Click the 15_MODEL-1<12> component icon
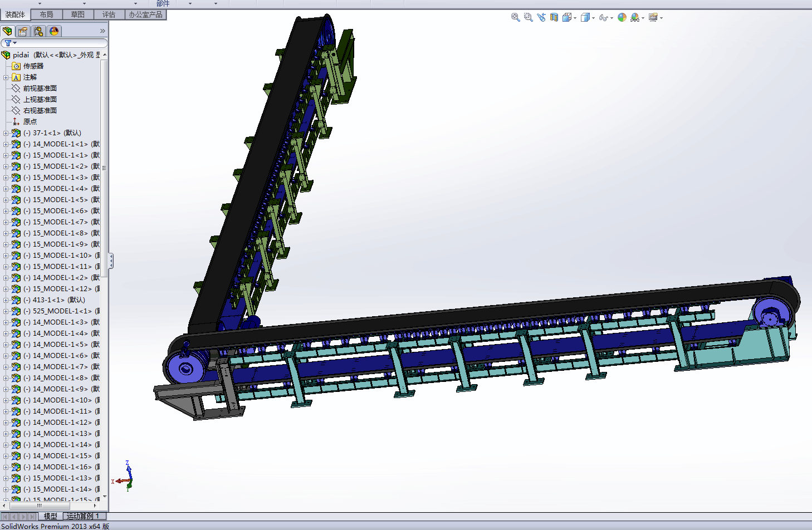Viewport: 812px width, 530px height. pos(16,288)
